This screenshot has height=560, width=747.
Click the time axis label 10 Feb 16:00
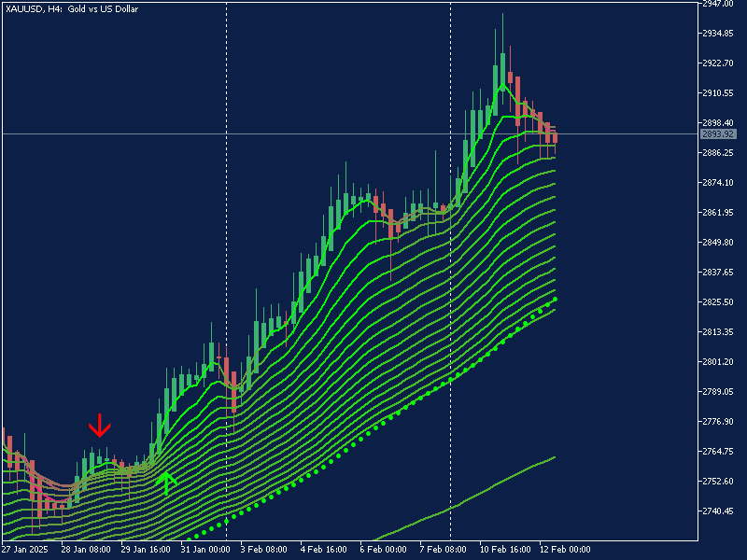505,550
